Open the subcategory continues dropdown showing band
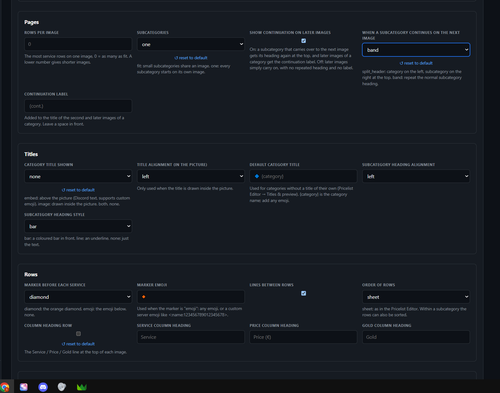The width and height of the screenshot is (500, 393). tap(416, 50)
